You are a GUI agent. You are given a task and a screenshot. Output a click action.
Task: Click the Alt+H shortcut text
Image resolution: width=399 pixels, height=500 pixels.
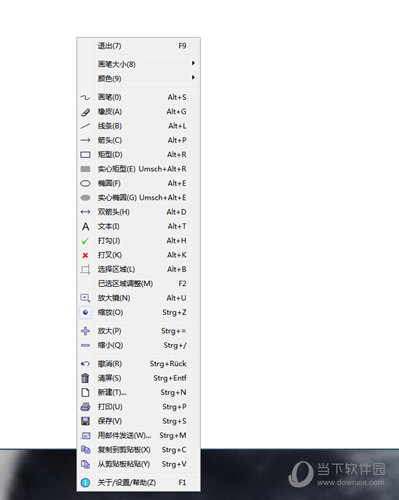pos(176,241)
